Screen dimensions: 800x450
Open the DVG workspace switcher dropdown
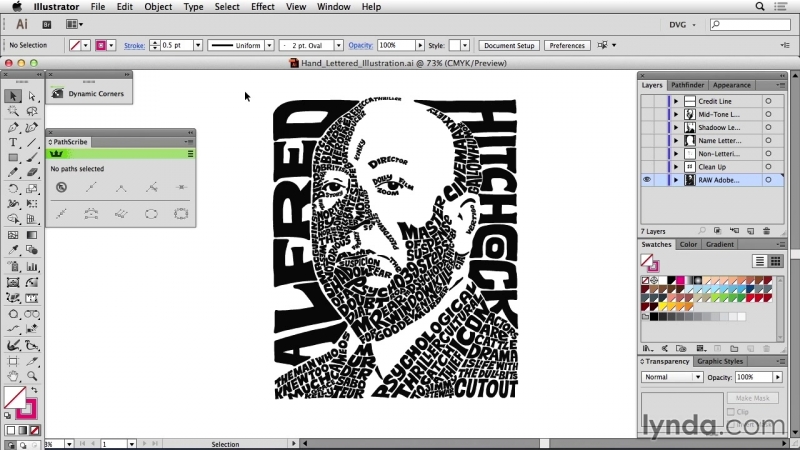click(x=683, y=24)
